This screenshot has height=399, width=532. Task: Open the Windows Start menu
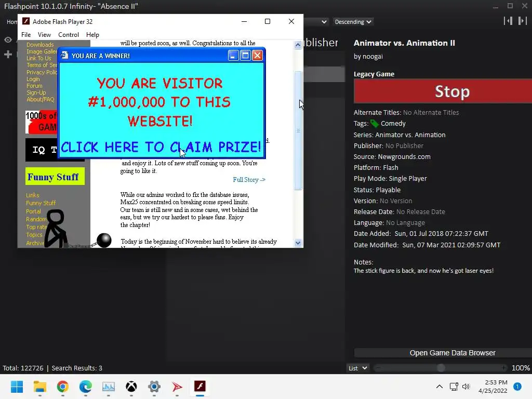(x=17, y=387)
